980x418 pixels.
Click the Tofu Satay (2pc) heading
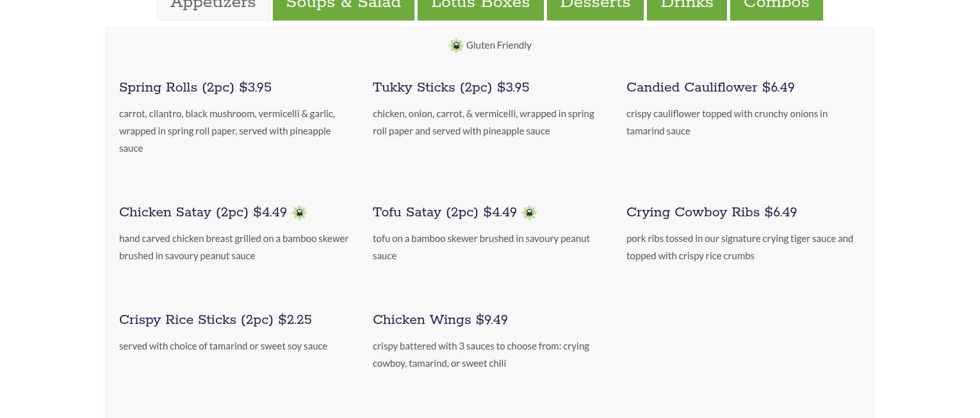tap(445, 213)
